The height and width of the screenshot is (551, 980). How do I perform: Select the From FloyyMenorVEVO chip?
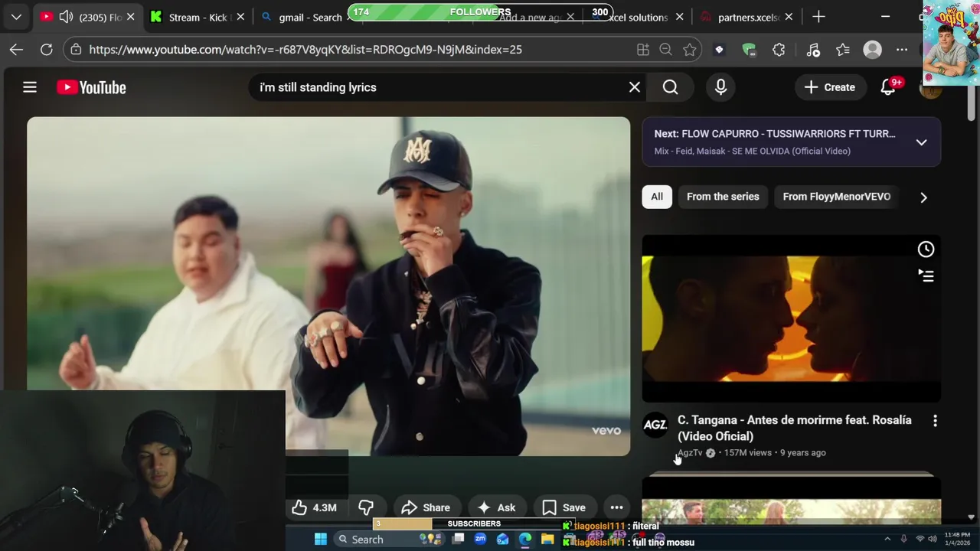[x=837, y=197]
